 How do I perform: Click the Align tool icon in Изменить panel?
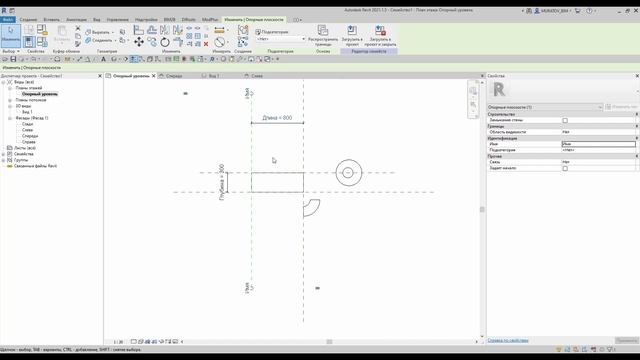pos(139,30)
